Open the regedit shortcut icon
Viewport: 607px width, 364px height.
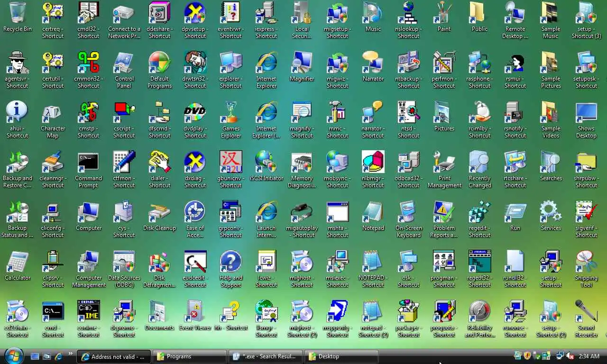pos(480,212)
